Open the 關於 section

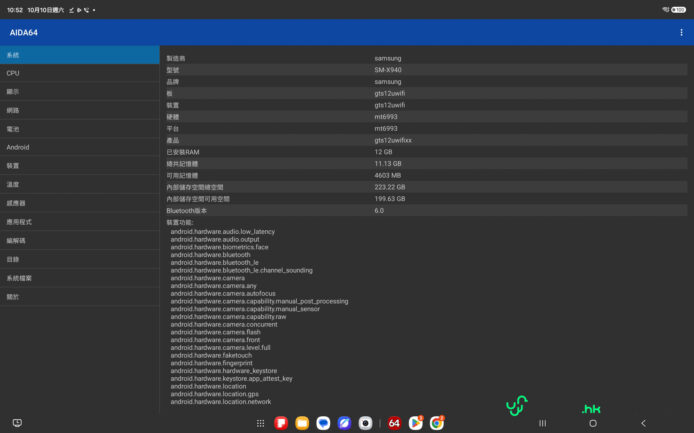click(x=80, y=297)
